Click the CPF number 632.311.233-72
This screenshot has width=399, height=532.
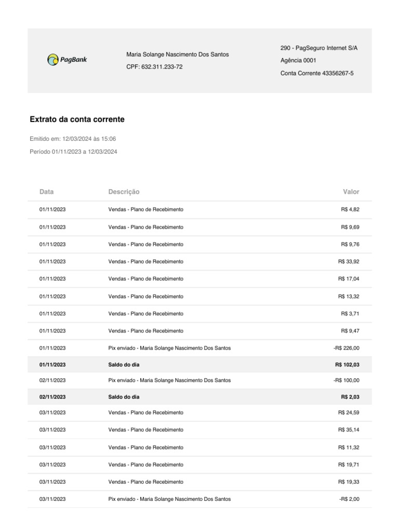click(x=162, y=67)
